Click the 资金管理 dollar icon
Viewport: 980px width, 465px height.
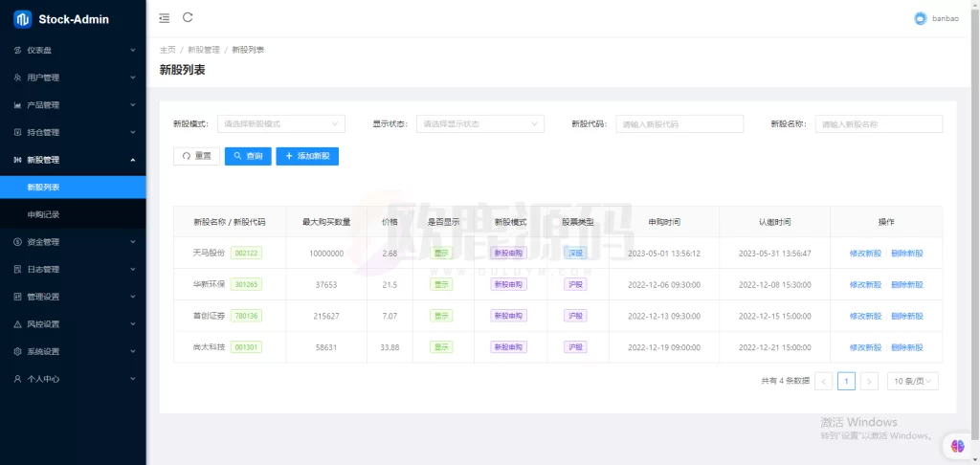pos(17,242)
